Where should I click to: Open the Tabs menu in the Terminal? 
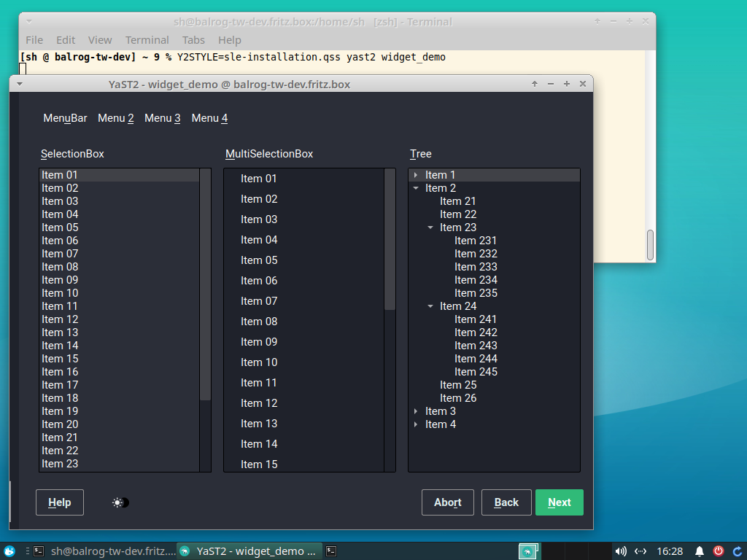(x=193, y=40)
